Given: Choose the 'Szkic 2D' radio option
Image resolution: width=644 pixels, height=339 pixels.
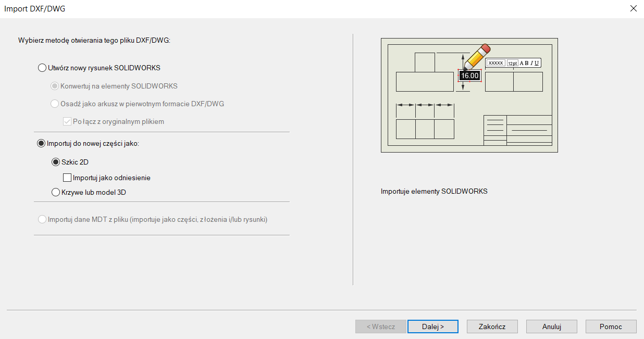Looking at the screenshot, I should point(56,162).
